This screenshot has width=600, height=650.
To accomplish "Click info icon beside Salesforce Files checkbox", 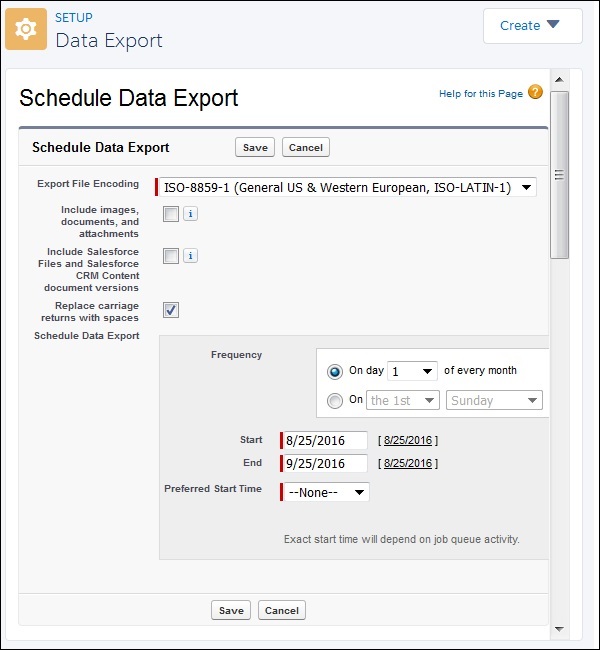I will click(190, 256).
